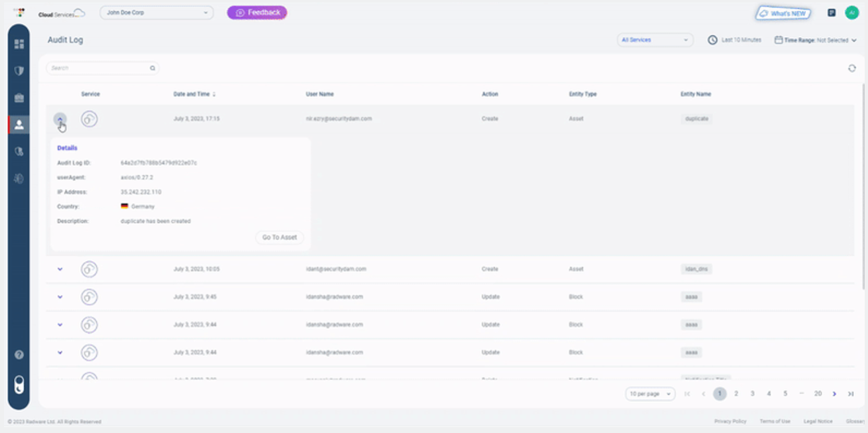Open the dashboard grid icon in sidebar
The width and height of the screenshot is (868, 433).
point(19,44)
